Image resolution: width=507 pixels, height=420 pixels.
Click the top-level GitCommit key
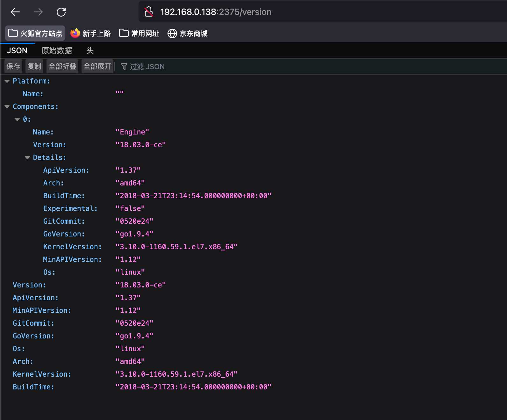pos(33,323)
